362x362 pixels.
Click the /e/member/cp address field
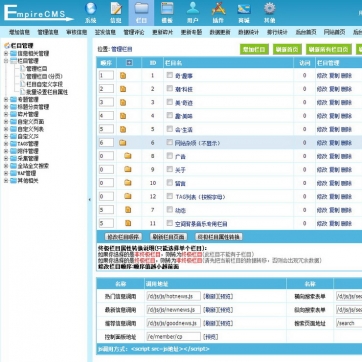tap(173, 336)
